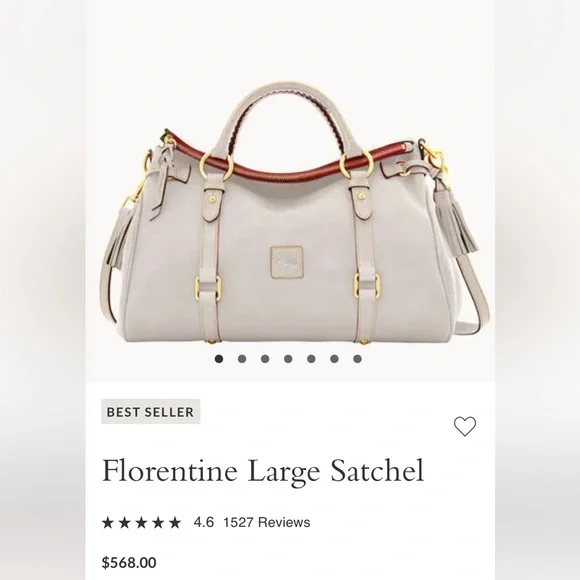Click the fourth rating star
The width and height of the screenshot is (580, 580).
pyautogui.click(x=158, y=522)
